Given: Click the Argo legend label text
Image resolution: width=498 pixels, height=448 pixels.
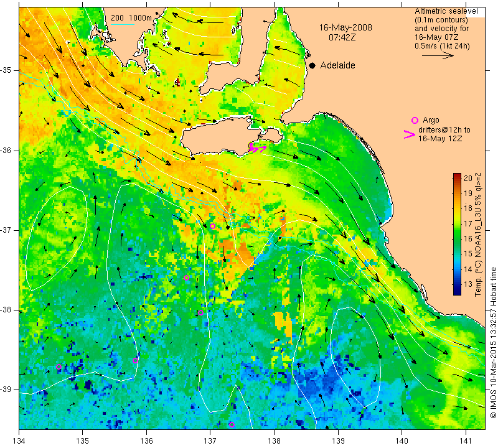Looking at the screenshot, I should point(431,120).
